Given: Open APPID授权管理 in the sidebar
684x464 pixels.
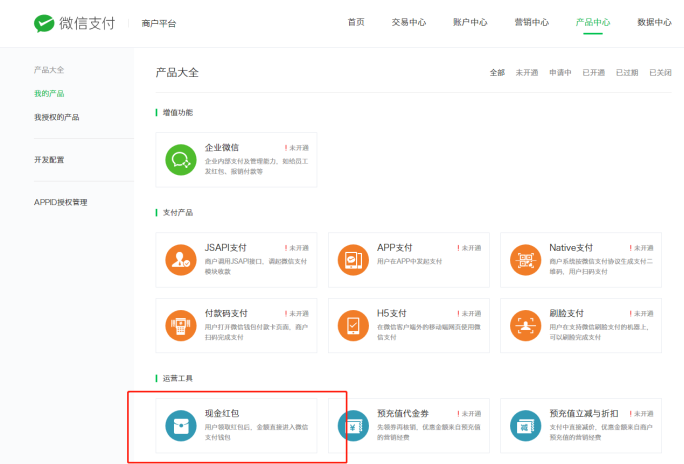Looking at the screenshot, I should coord(61,202).
